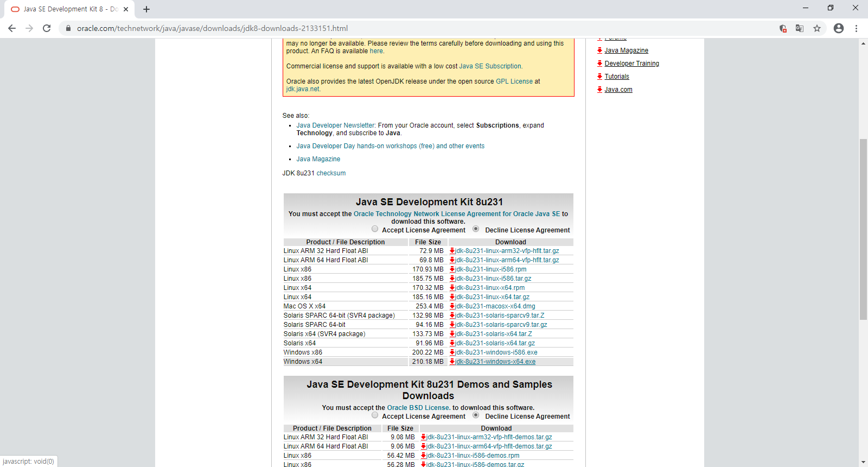Image resolution: width=868 pixels, height=467 pixels.
Task: Open a new browser tab
Action: click(x=146, y=9)
